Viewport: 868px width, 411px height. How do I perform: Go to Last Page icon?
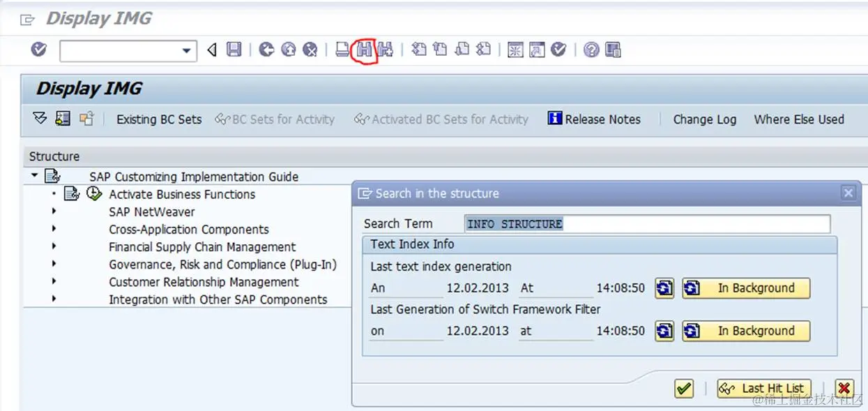click(483, 50)
